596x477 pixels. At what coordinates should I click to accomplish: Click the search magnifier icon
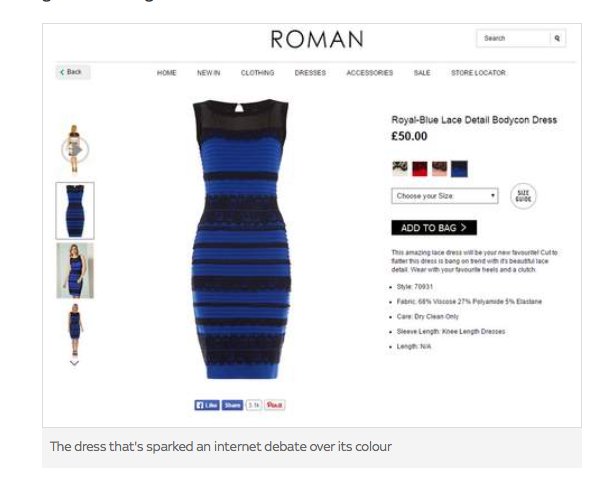557,38
